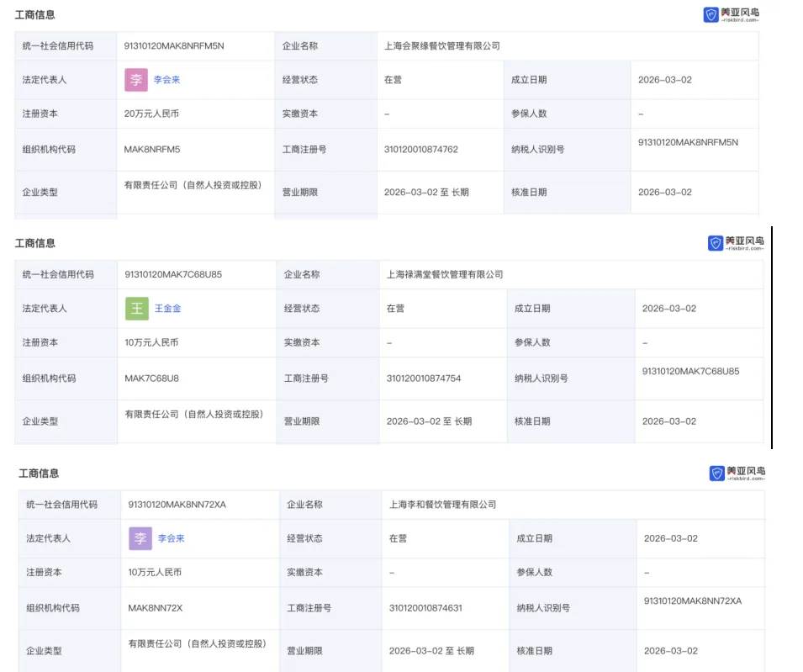Select company name 上海禄满堂餐饮管理有限公司

[x=445, y=274]
